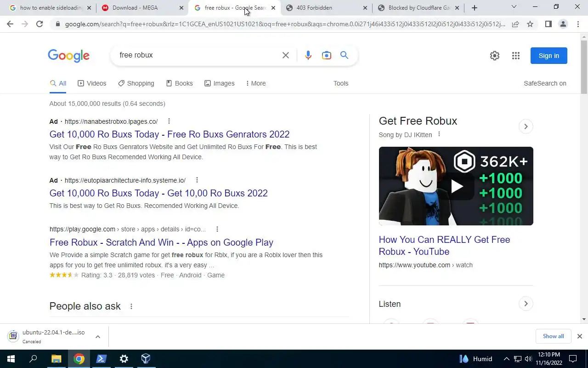Open People also ask options dots
The image size is (588, 368).
(x=131, y=306)
